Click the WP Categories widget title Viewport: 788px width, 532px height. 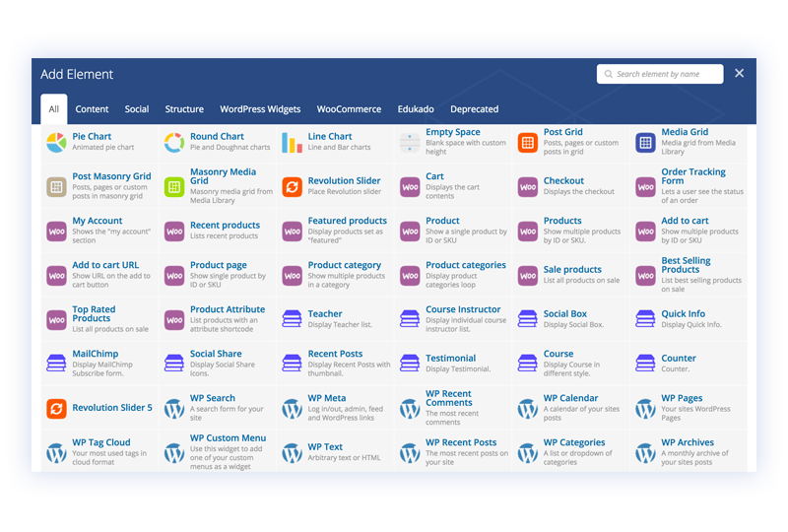574,442
